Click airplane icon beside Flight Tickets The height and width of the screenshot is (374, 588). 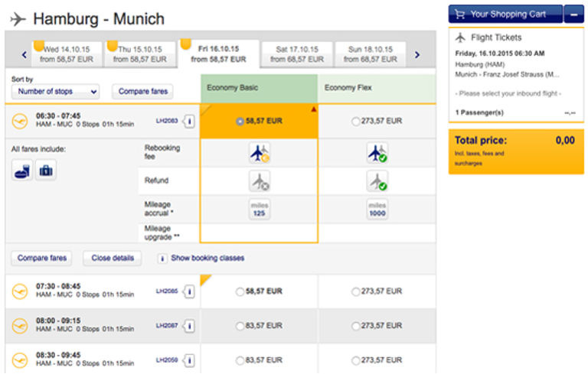pos(460,37)
